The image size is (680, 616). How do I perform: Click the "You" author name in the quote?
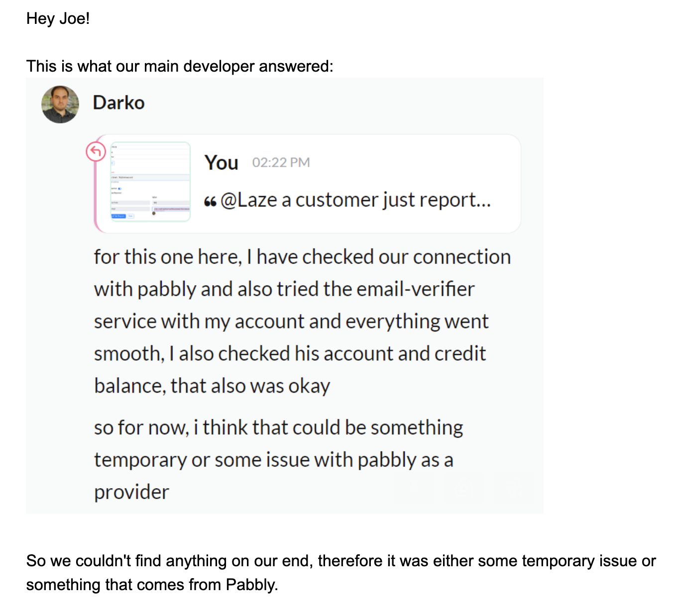click(x=222, y=163)
